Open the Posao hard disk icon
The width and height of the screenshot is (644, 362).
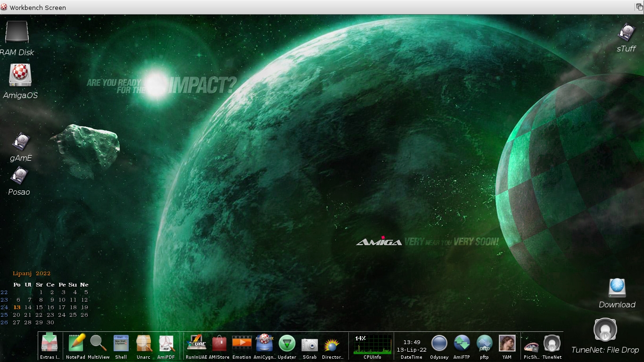coord(19,176)
